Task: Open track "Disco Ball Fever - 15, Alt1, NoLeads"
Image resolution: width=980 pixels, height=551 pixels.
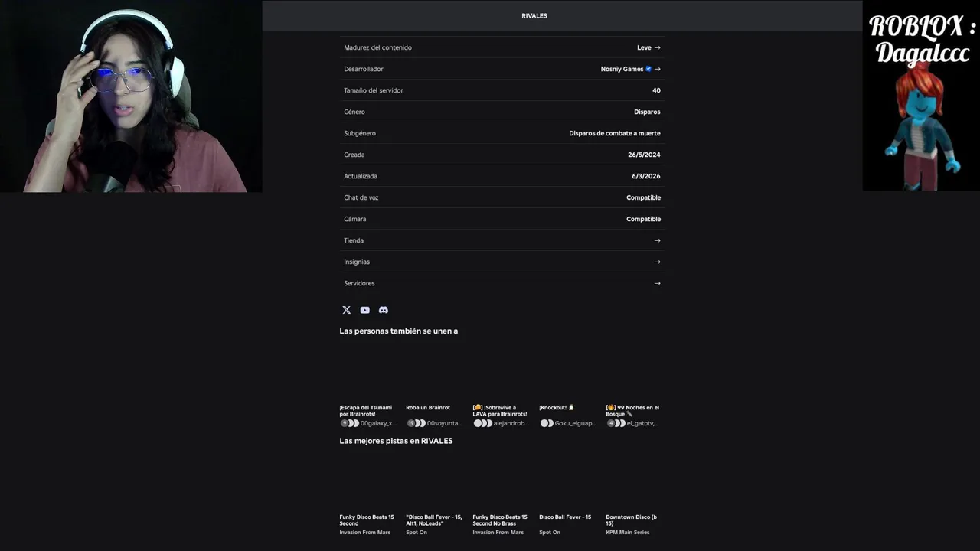Action: (x=434, y=520)
